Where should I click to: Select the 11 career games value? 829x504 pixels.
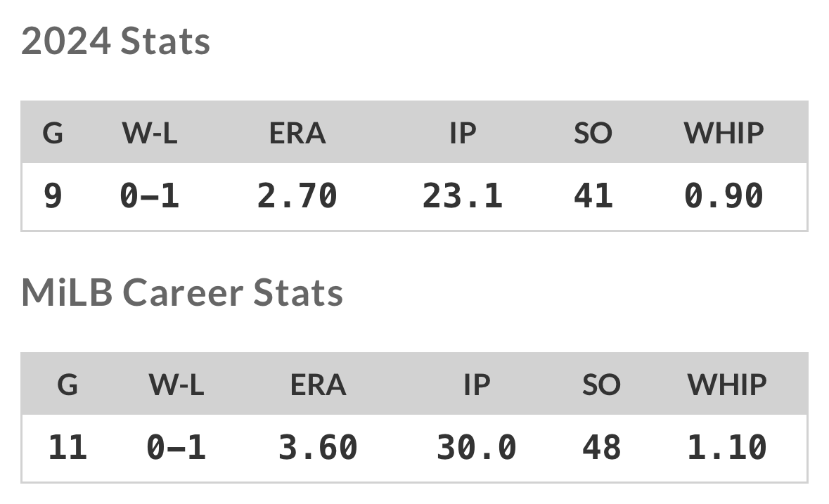coord(68,447)
